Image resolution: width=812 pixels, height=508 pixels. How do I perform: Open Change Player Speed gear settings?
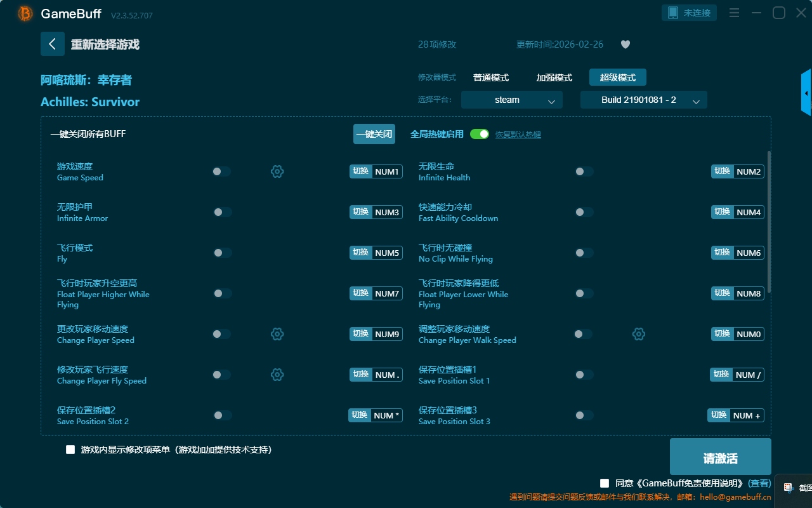277,334
